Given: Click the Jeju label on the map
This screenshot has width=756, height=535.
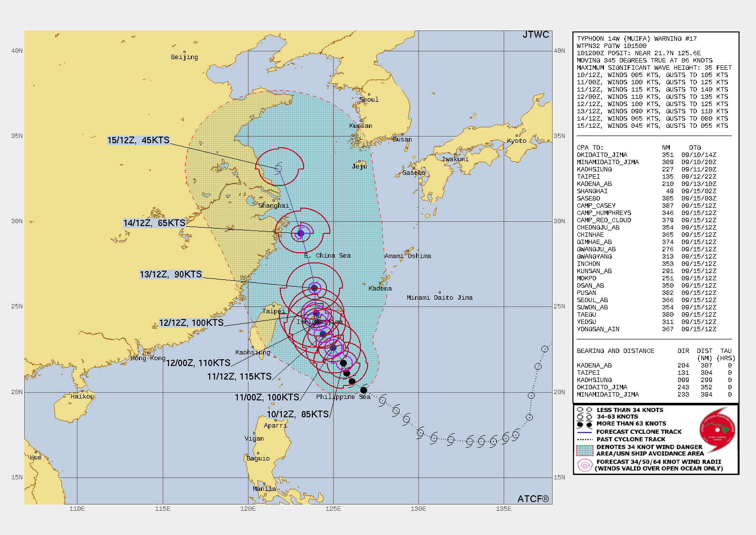Looking at the screenshot, I should point(359,167).
